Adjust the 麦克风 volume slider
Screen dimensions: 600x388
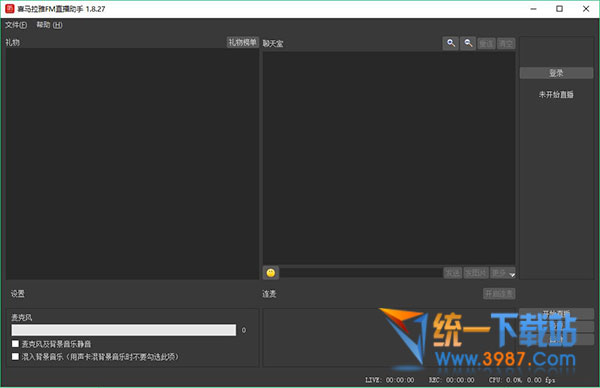124,330
